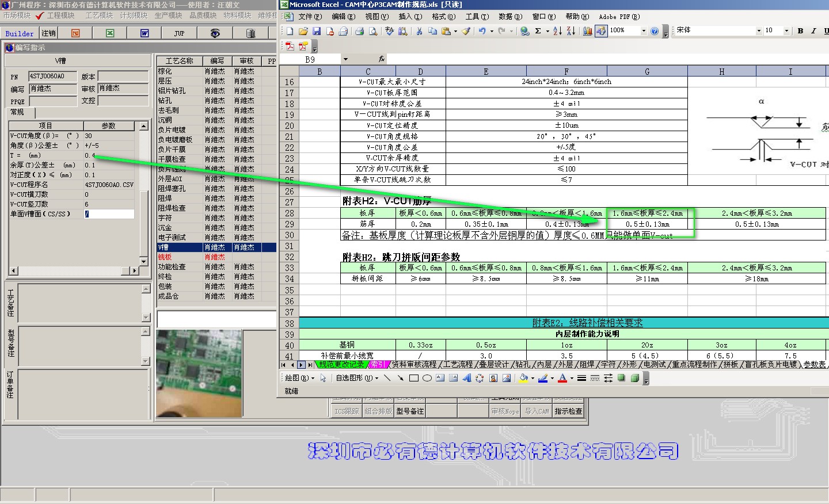Image resolution: width=829 pixels, height=504 pixels.
Task: Open the AutoSum functions dropdown arrow
Action: click(547, 31)
